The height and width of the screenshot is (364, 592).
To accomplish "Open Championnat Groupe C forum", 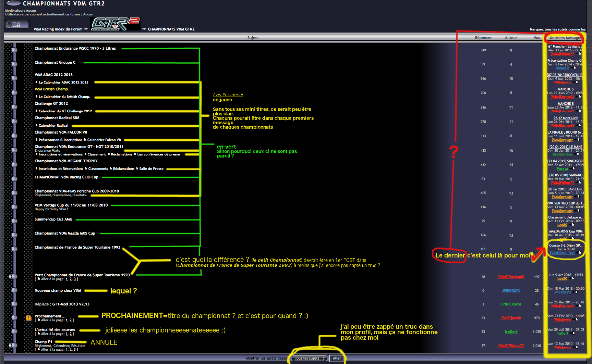I will coord(55,62).
